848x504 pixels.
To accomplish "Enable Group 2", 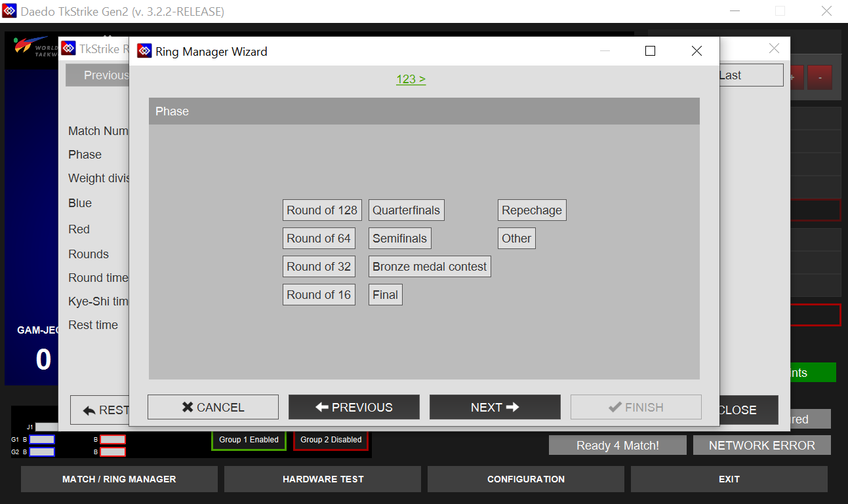I will click(331, 440).
